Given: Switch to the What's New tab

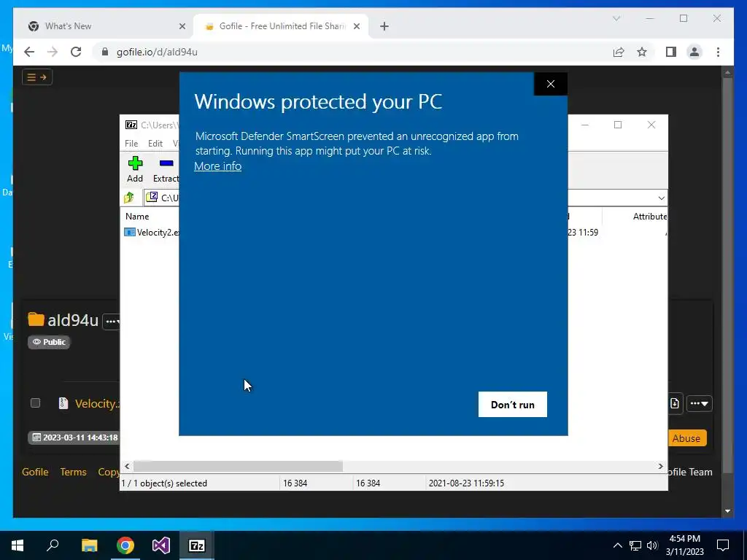Looking at the screenshot, I should pos(107,26).
